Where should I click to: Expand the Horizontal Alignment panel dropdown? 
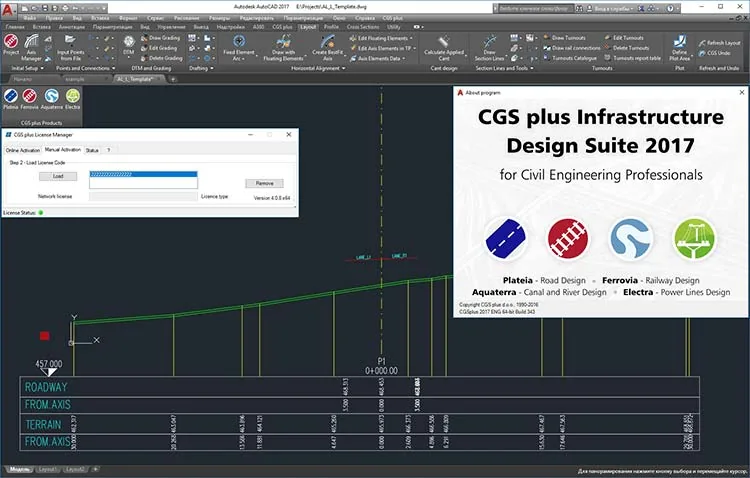(x=318, y=68)
